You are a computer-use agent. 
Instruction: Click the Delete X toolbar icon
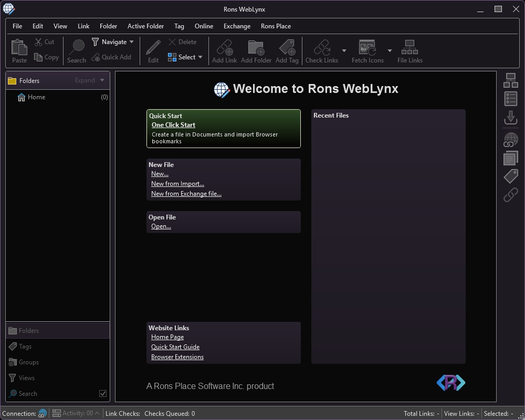172,42
